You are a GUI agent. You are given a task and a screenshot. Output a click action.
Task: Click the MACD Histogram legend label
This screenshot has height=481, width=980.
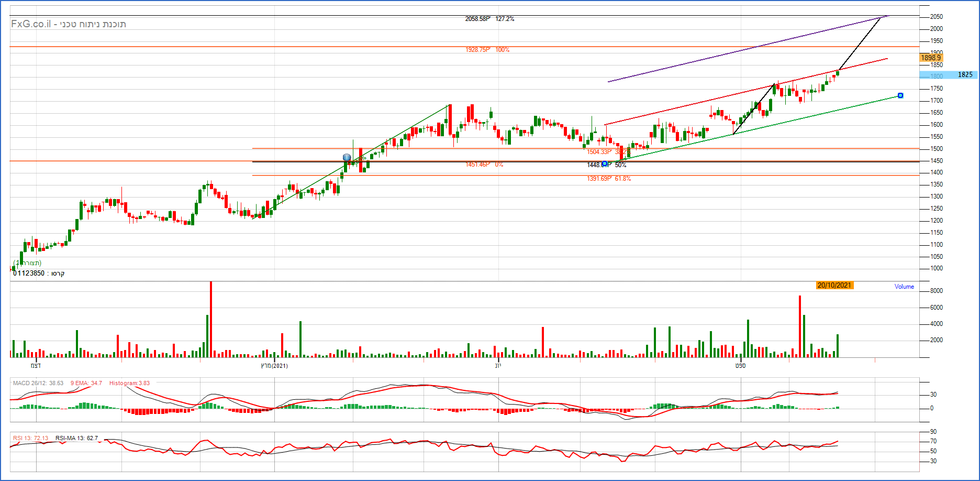(129, 383)
